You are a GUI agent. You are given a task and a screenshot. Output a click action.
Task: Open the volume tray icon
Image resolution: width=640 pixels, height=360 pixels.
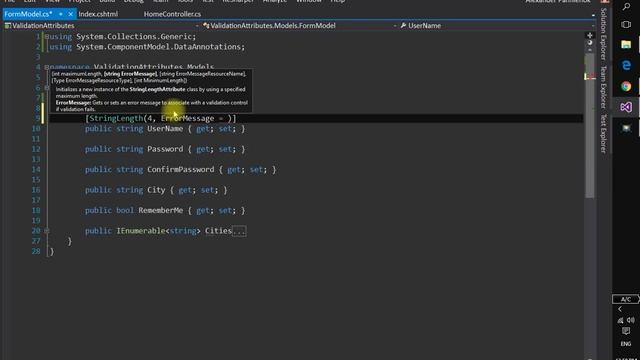pyautogui.click(x=631, y=320)
